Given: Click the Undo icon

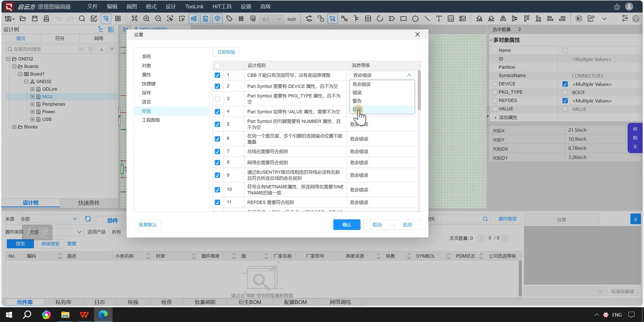Looking at the screenshot, I should click(58, 18).
